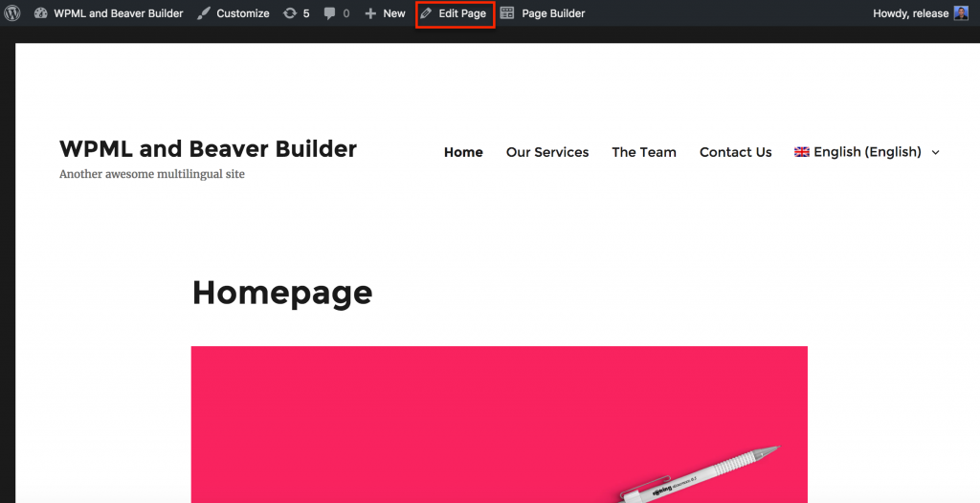Expand the language switcher chevron arrow
The height and width of the screenshot is (503, 980).
pyautogui.click(x=935, y=152)
